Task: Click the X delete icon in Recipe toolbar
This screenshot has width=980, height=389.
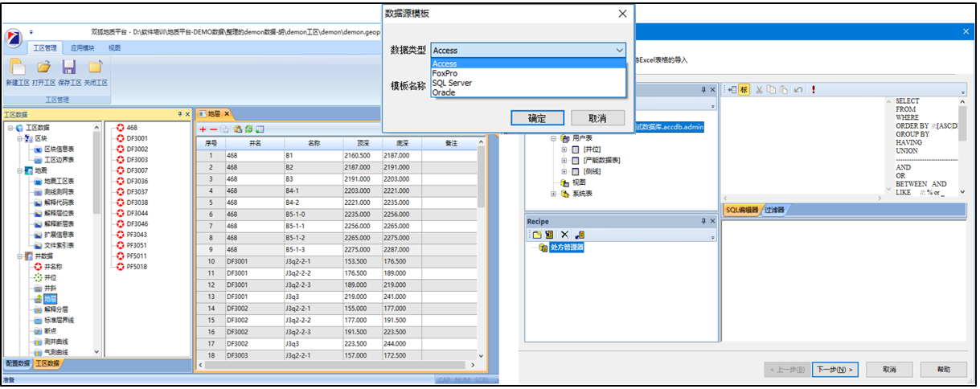Action: coord(564,235)
